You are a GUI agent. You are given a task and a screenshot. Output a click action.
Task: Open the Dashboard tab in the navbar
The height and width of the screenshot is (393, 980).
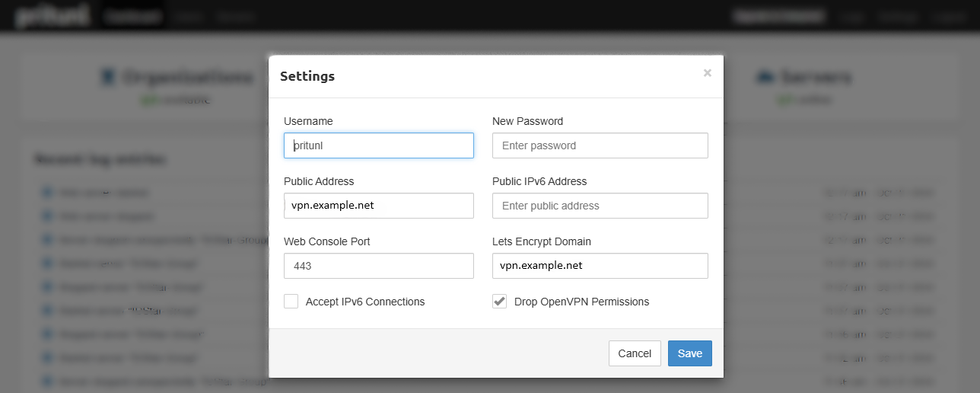point(131,17)
